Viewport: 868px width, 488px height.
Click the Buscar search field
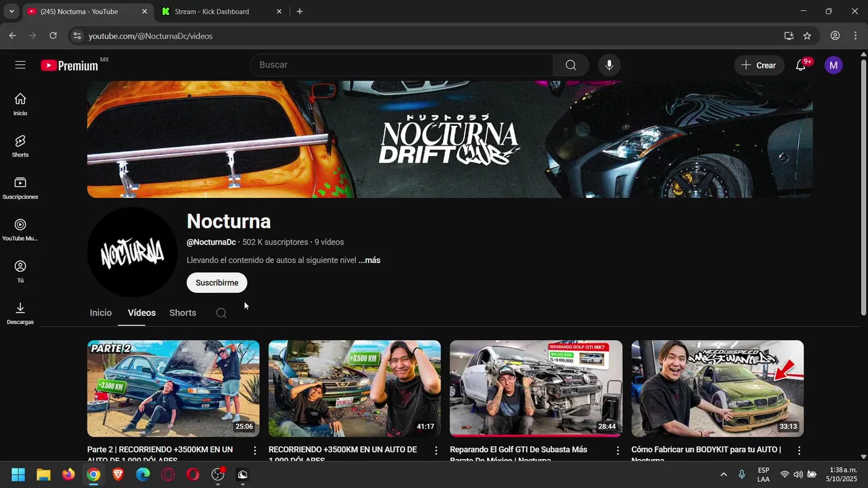[x=402, y=65]
